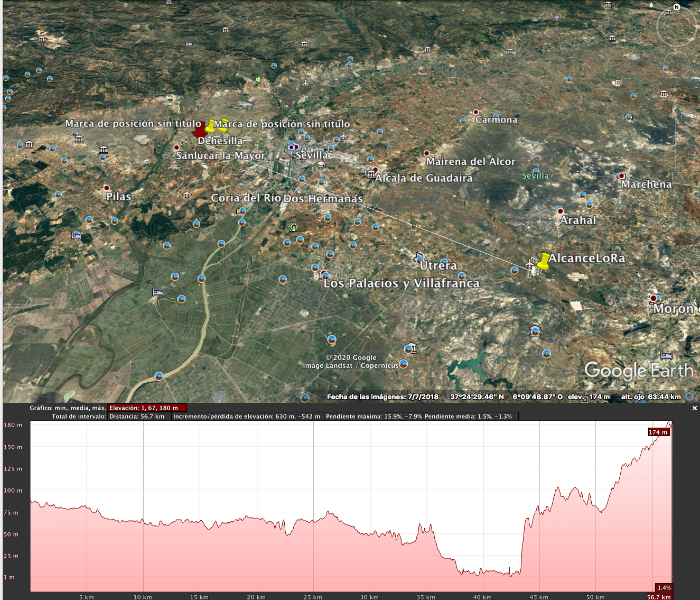This screenshot has height=600, width=700.
Task: Click the red city dot for Carmona
Action: (475, 112)
